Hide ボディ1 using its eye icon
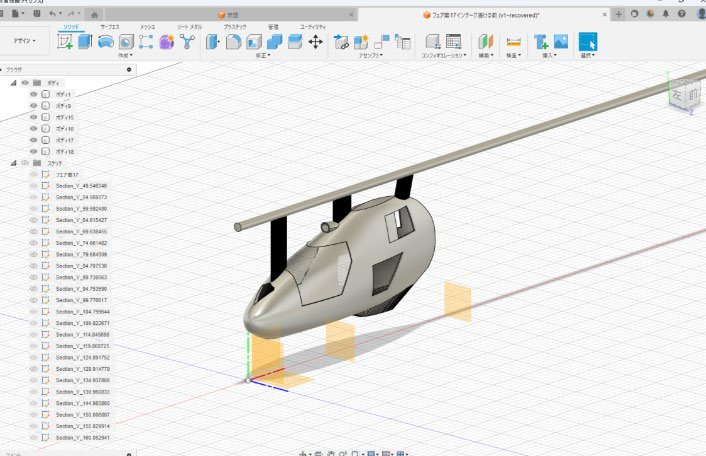The image size is (706, 456). click(x=33, y=94)
